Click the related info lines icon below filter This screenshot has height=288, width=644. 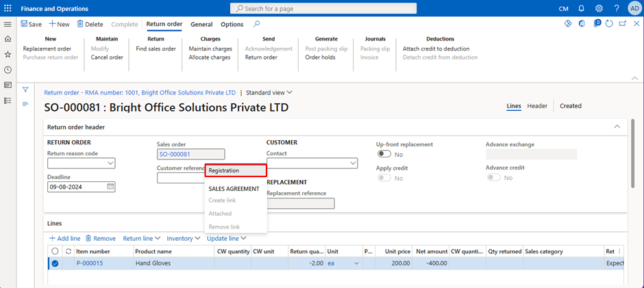click(x=25, y=104)
